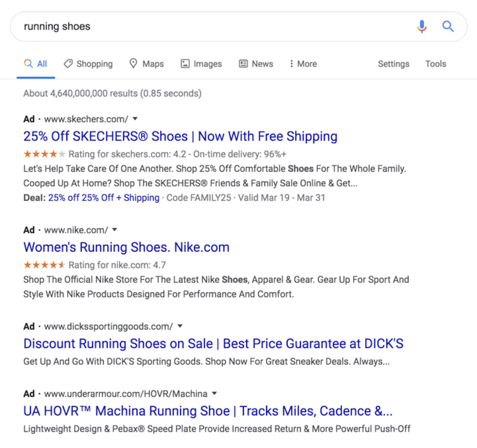Click the www.skechers.com/ URL text
Screen dimensions: 477x448
[x=86, y=119]
